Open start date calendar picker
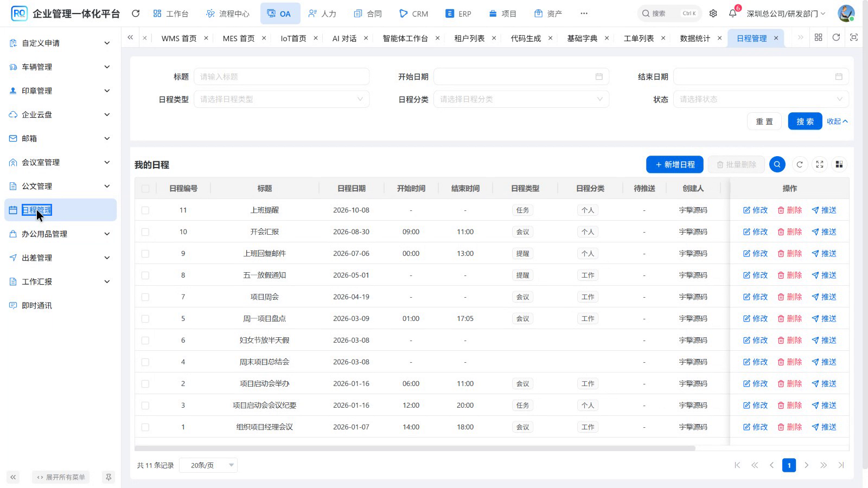The image size is (868, 488). pyautogui.click(x=599, y=76)
